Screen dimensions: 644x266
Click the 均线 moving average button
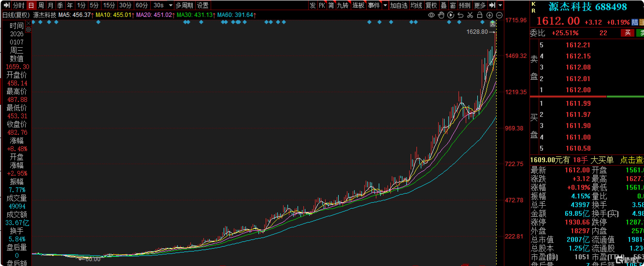416,5
